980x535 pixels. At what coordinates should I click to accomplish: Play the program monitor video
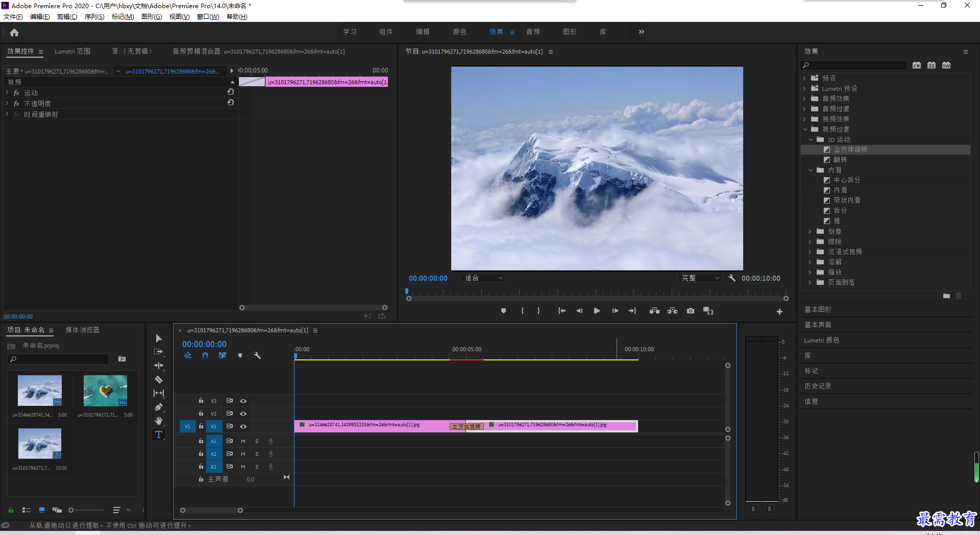(597, 311)
